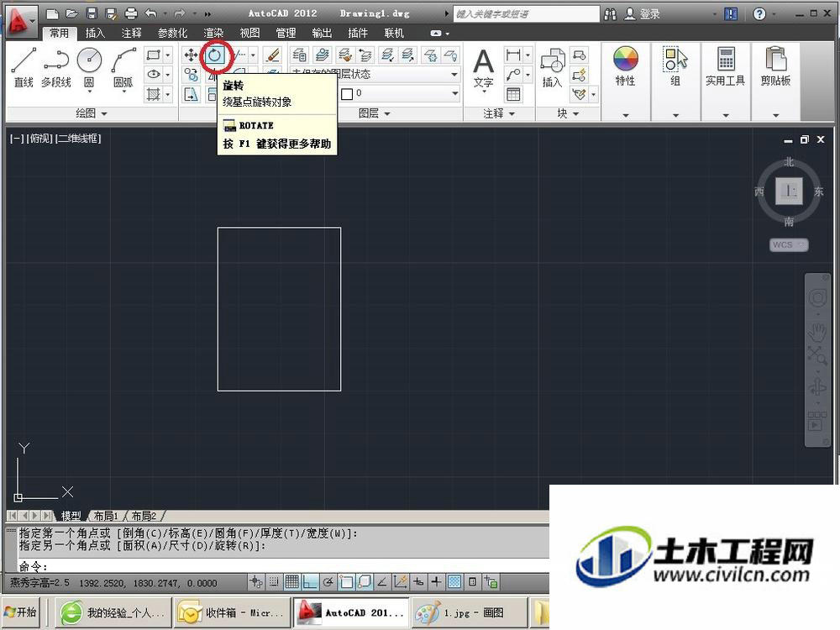
Task: Expand the 注释 (Annotation) panel
Action: point(499,113)
